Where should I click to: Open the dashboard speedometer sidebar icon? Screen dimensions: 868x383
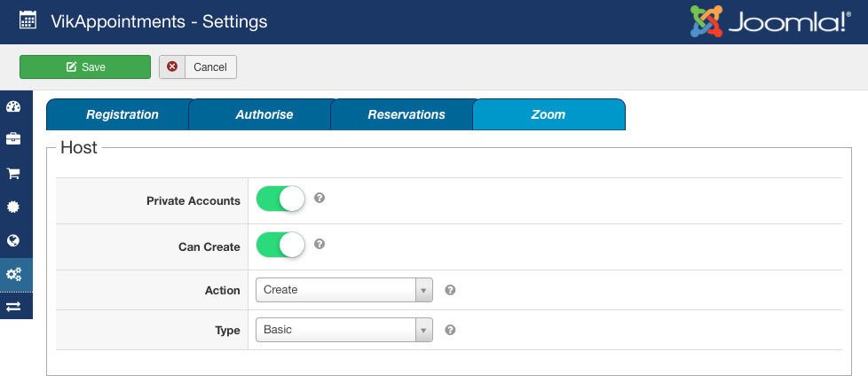pyautogui.click(x=13, y=106)
